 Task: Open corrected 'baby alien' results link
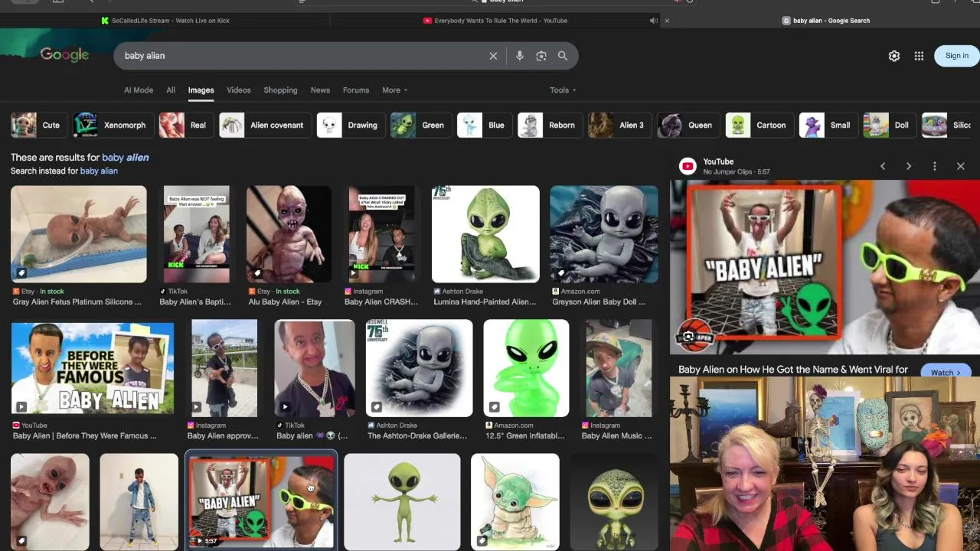[126, 157]
